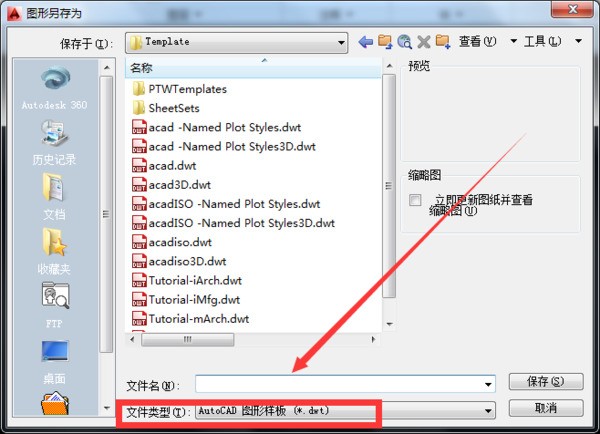Click the 保存 save button
Screen dimensions: 600x434
tap(545, 383)
